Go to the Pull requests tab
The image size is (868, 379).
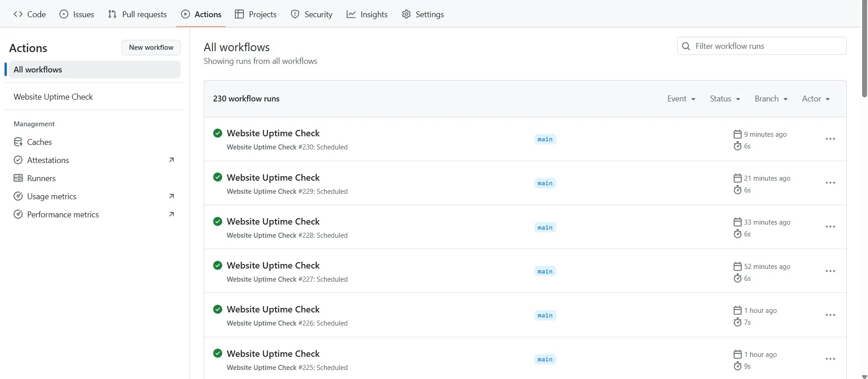[138, 14]
